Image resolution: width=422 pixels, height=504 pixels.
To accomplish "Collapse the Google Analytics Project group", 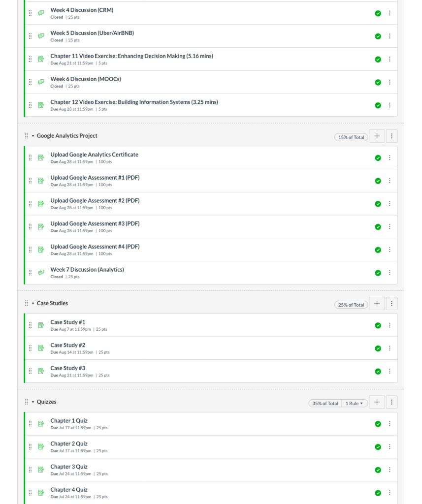I will coord(33,136).
